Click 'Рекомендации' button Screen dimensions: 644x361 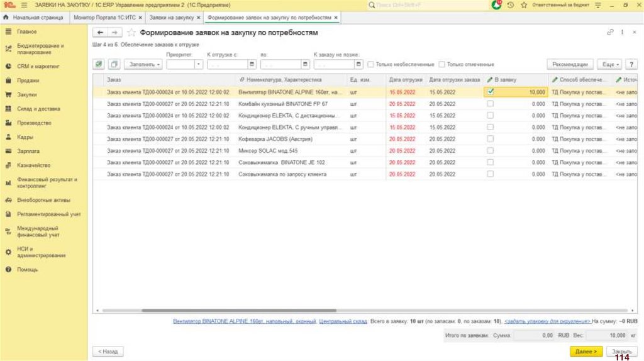point(570,64)
